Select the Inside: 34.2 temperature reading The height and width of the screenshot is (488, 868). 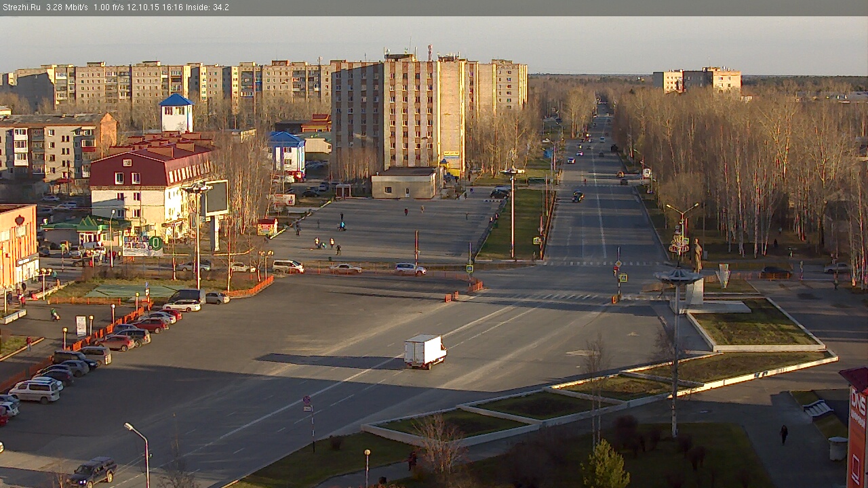pos(208,7)
